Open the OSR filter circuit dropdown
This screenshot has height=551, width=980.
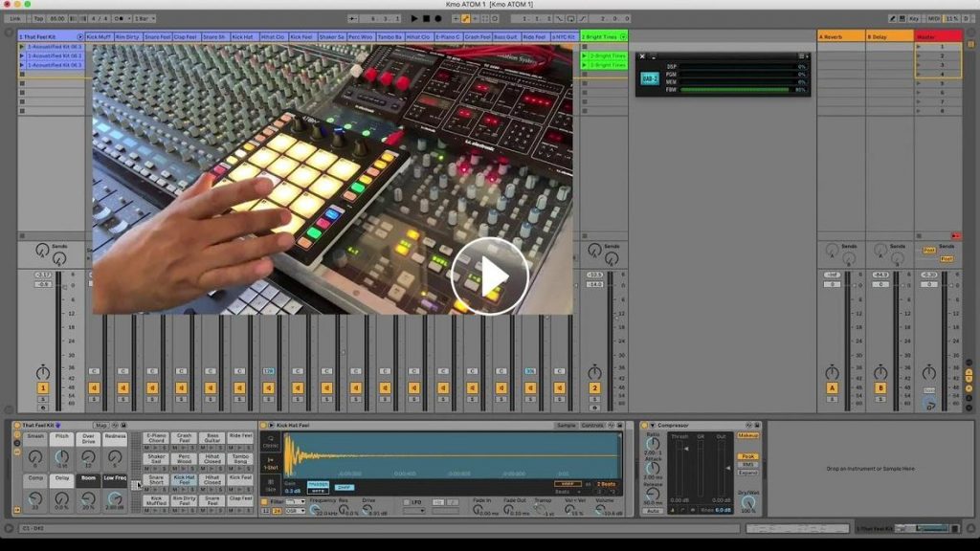pyautogui.click(x=295, y=511)
